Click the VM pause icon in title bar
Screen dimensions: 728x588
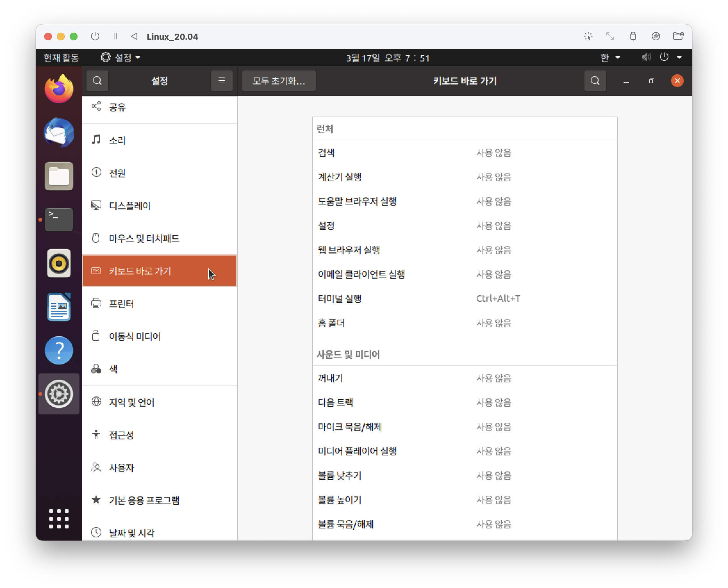click(x=115, y=36)
